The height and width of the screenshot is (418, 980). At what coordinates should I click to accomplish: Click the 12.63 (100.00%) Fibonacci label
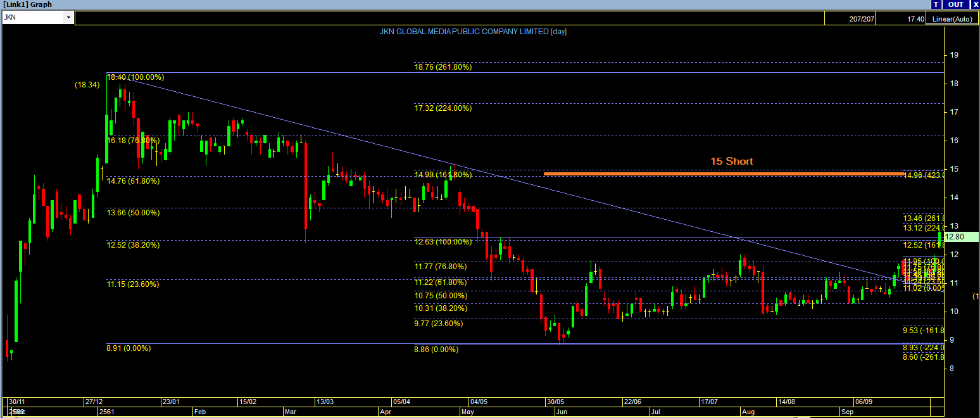pyautogui.click(x=443, y=241)
